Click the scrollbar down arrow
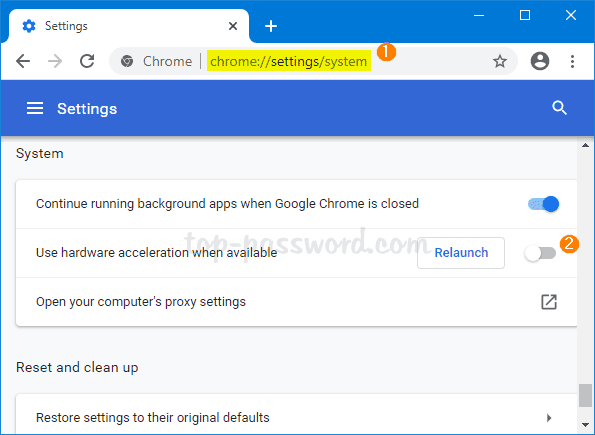Image resolution: width=595 pixels, height=435 pixels. [x=586, y=425]
